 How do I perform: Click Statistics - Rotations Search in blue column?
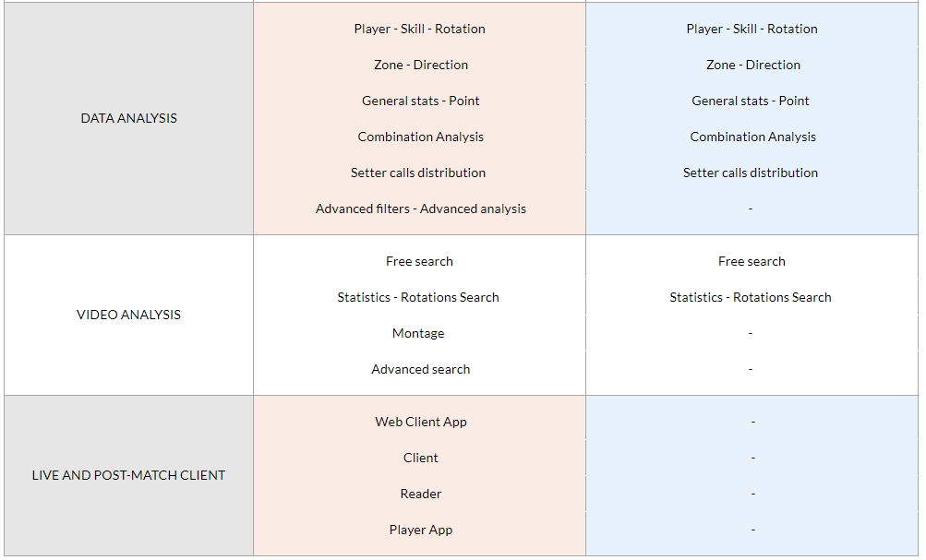750,297
